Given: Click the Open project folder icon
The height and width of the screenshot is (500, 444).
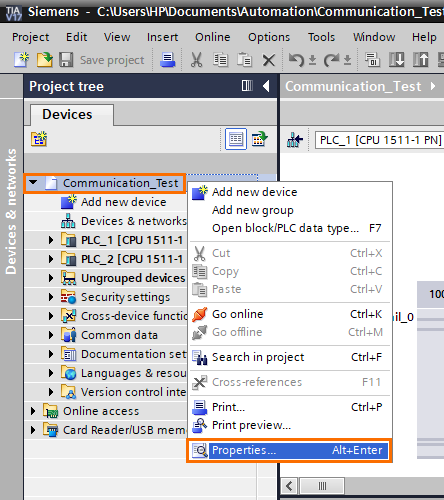Looking at the screenshot, I should 45,60.
